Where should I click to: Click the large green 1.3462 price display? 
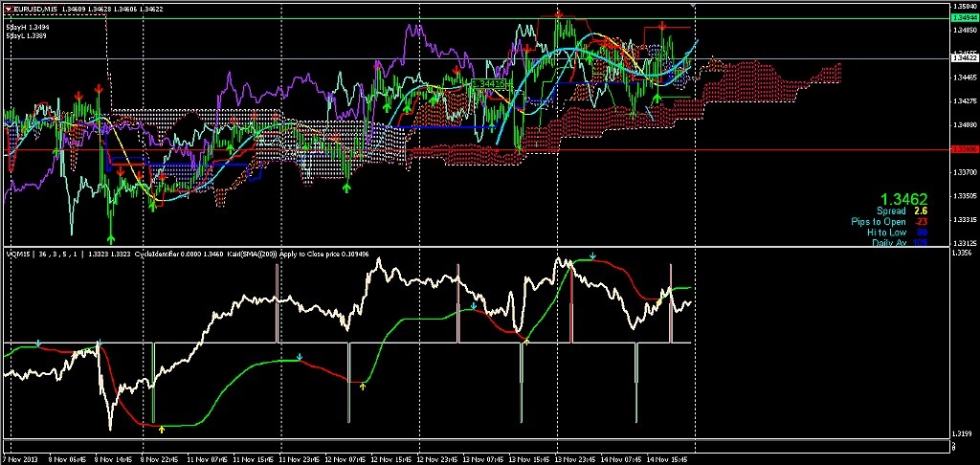coord(903,199)
